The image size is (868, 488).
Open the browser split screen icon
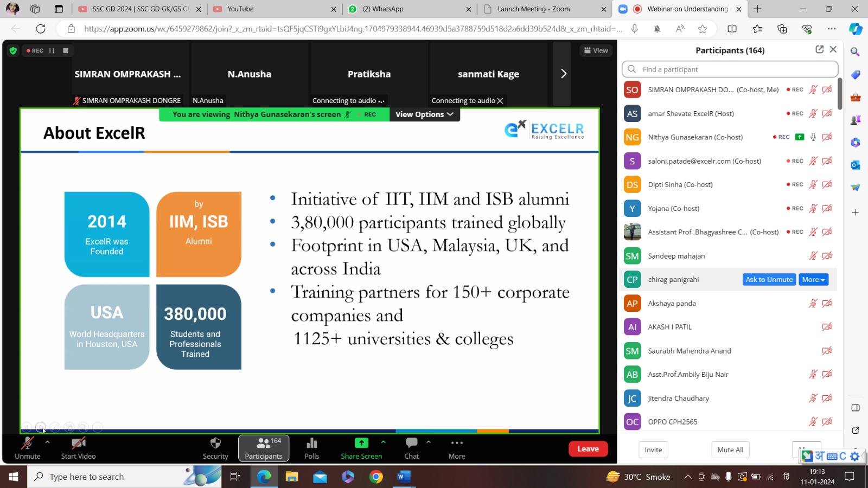pyautogui.click(x=732, y=29)
